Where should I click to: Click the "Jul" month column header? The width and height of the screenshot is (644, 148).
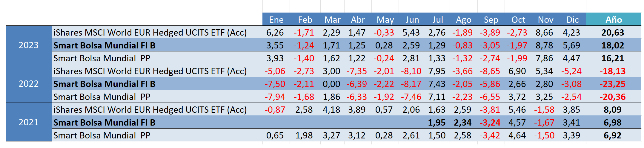(x=437, y=20)
